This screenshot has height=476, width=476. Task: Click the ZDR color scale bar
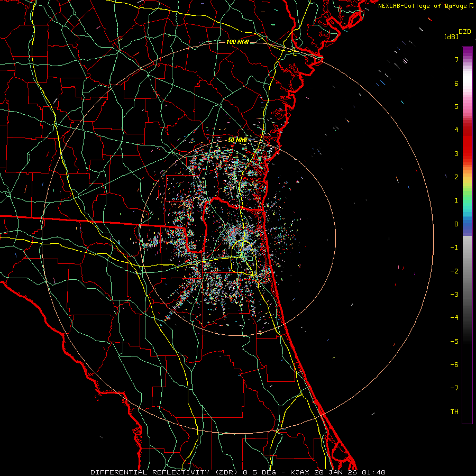[x=467, y=235]
